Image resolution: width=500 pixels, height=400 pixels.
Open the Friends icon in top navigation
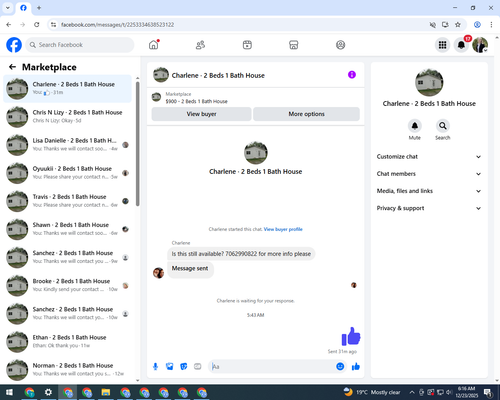pyautogui.click(x=200, y=45)
